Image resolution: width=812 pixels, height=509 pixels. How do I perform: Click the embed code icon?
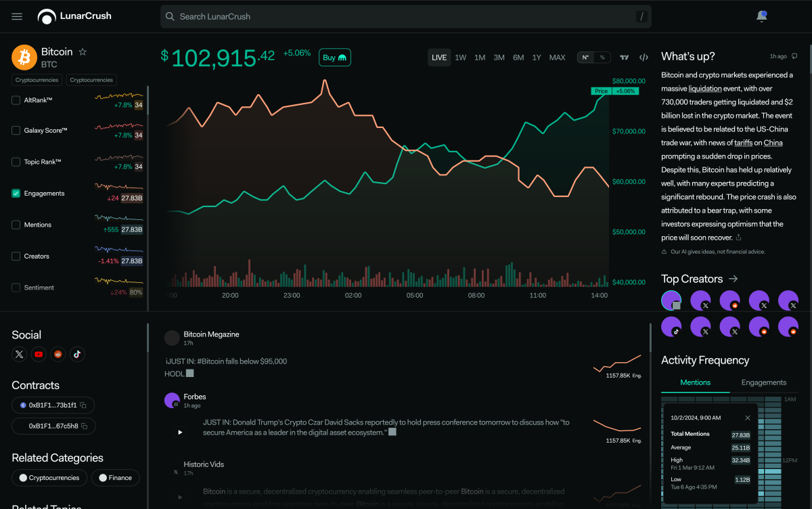coord(644,58)
